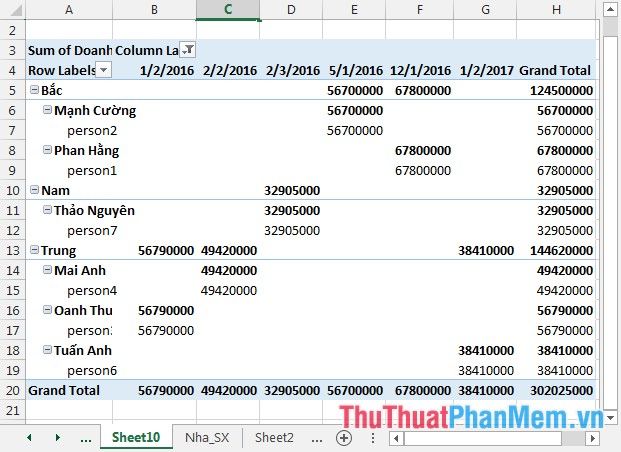Collapse the Tuấn Anh group
Image resolution: width=621 pixels, height=452 pixels.
(x=47, y=350)
